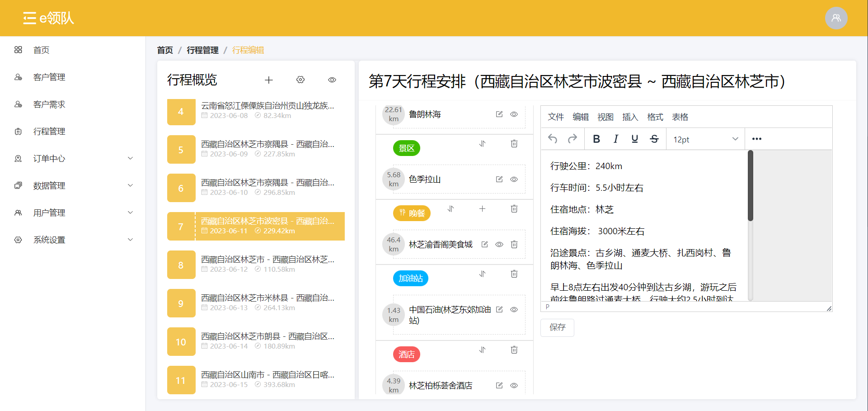The image size is (868, 411).
Task: Select day 11 山南市 itinerary
Action: (x=256, y=380)
